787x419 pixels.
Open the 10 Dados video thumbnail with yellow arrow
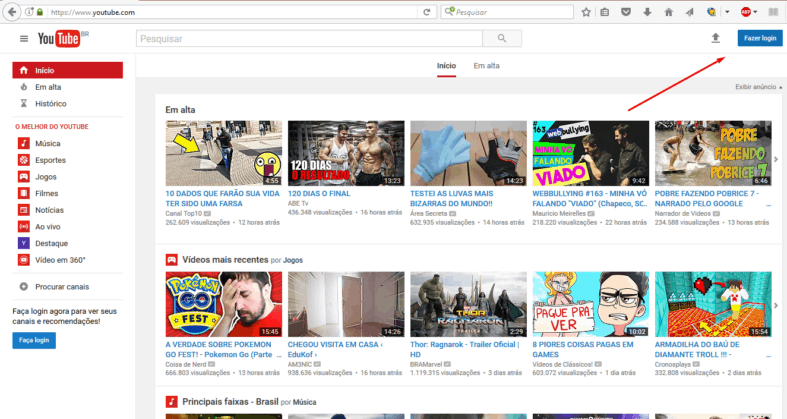tap(224, 153)
